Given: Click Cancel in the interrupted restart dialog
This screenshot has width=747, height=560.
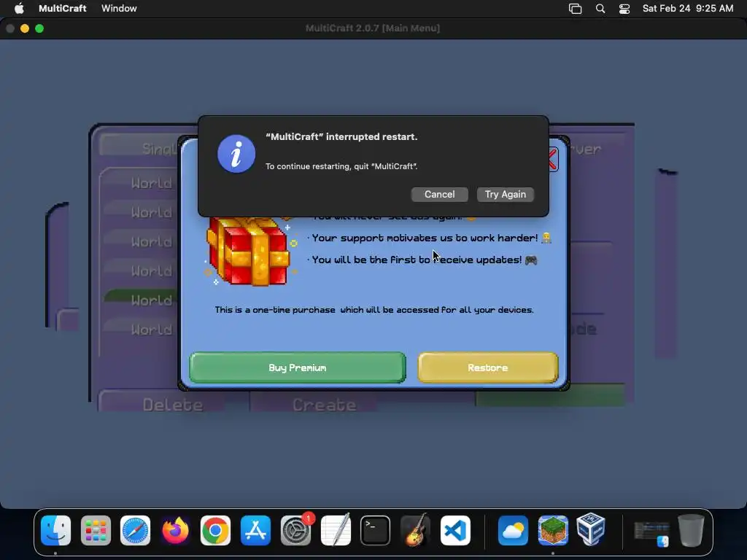Looking at the screenshot, I should coord(439,194).
